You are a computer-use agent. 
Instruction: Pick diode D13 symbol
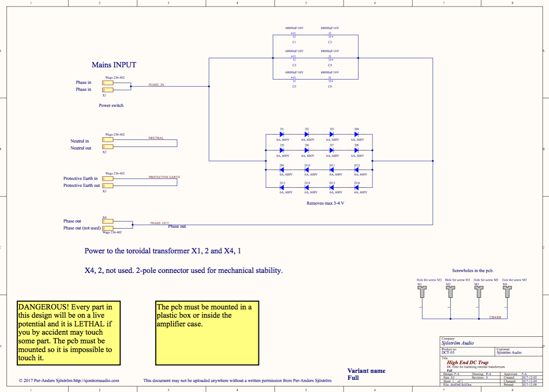tap(282, 188)
